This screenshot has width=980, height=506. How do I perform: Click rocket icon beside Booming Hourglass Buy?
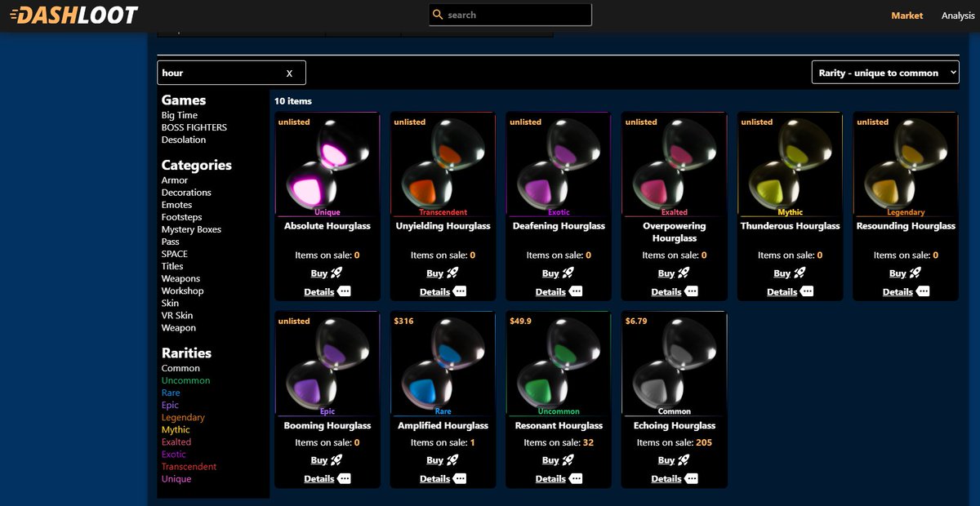tap(337, 459)
